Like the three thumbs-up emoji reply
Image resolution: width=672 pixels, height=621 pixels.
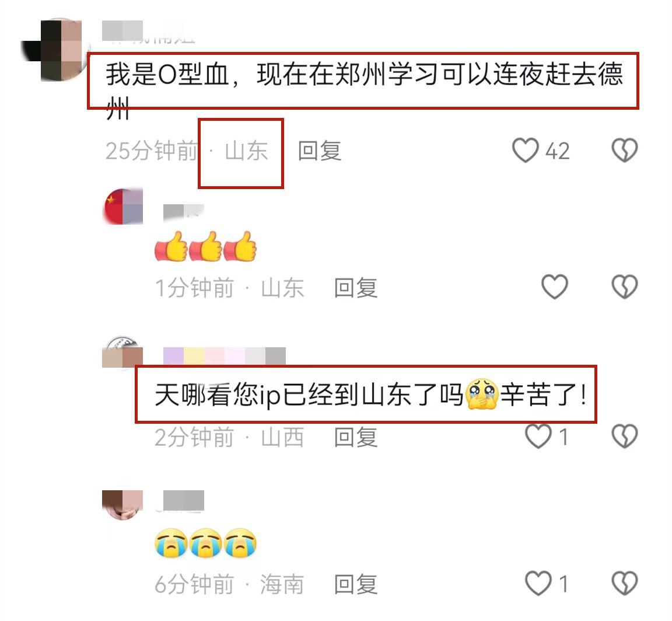tap(555, 287)
